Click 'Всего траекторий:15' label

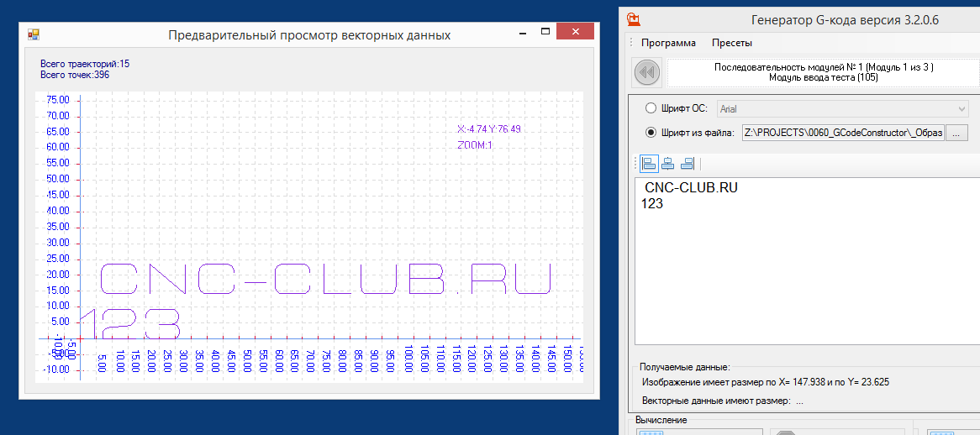pyautogui.click(x=85, y=64)
